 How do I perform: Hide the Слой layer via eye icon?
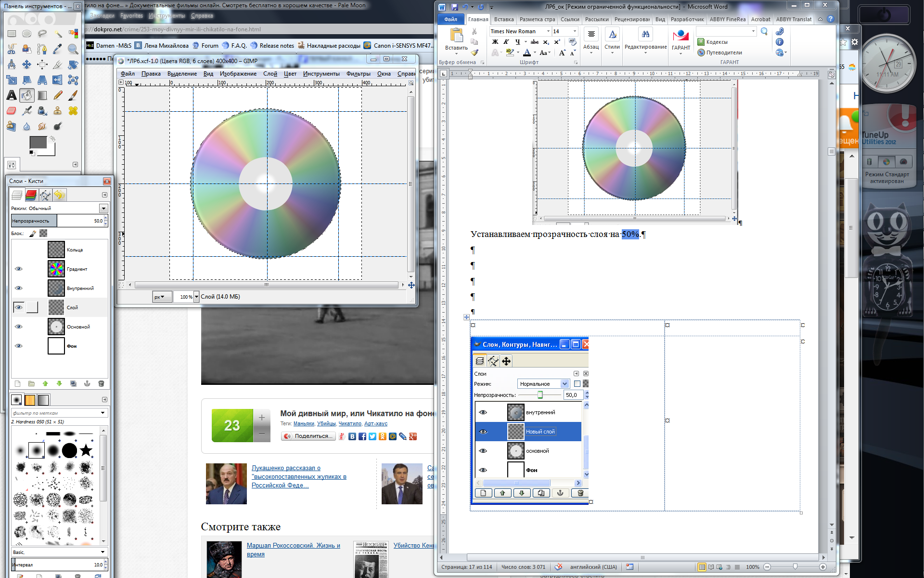pos(19,307)
